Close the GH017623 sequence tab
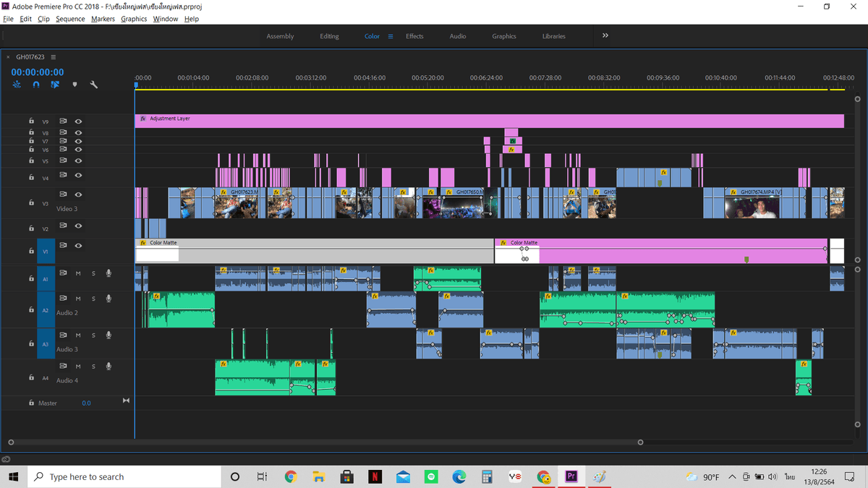Screen dimensions: 868x488 [x=8, y=57]
